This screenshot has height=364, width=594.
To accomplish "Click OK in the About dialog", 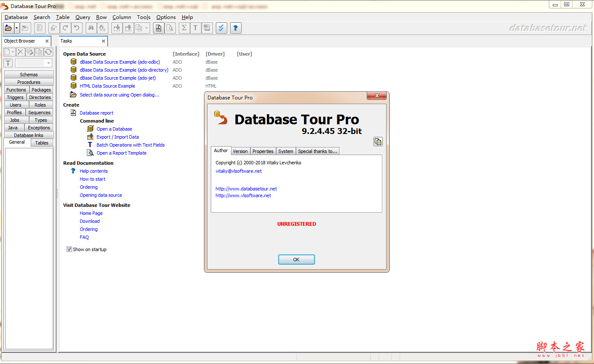I will tap(296, 260).
